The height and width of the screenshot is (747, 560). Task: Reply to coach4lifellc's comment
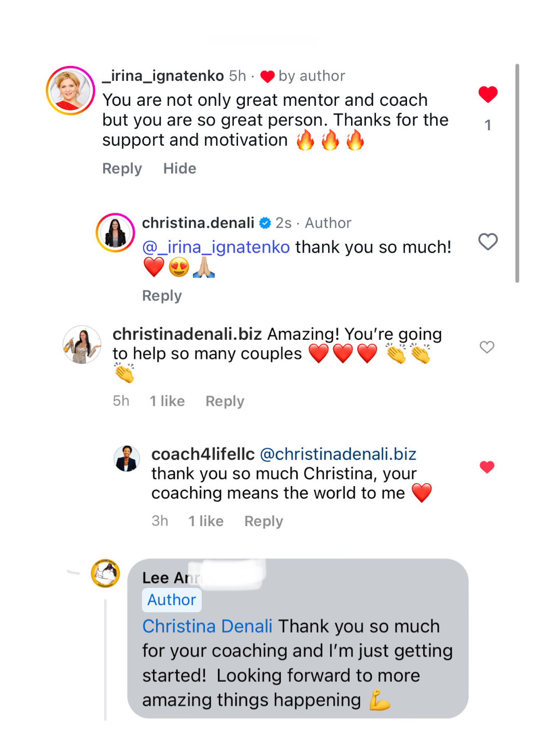[x=263, y=521]
